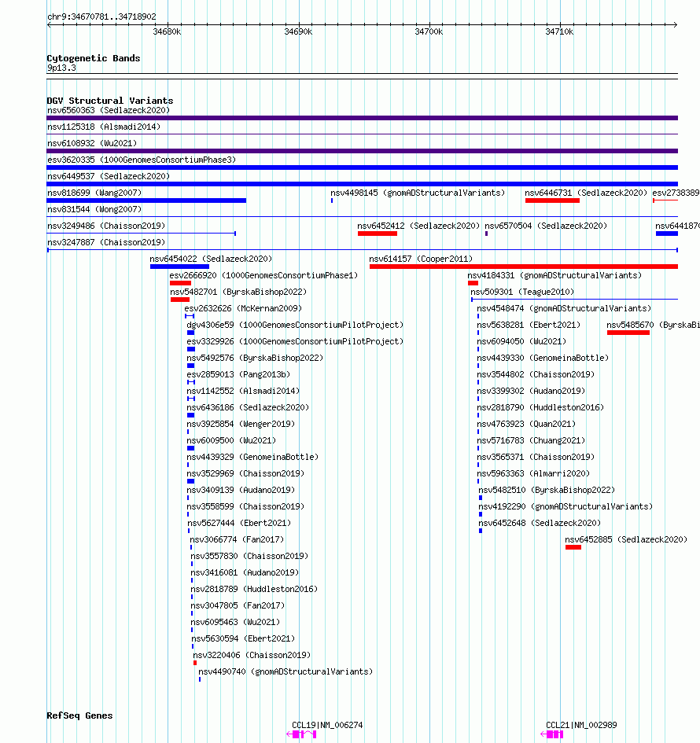This screenshot has height=743, width=700.
Task: Open nsv1142552 (Alsmadi2014) variant
Action: tap(243, 392)
